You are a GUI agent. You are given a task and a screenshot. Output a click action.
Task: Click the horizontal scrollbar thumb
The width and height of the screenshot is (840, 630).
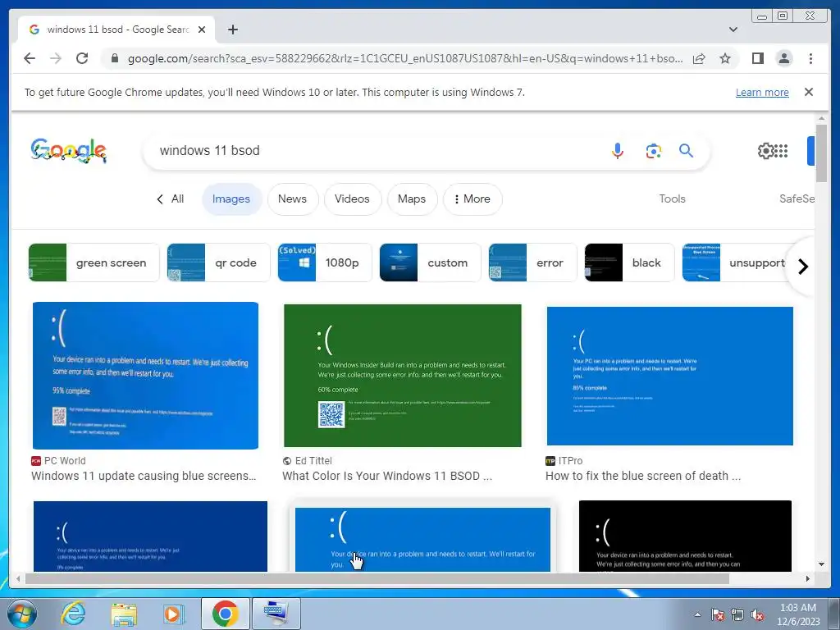[377, 578]
